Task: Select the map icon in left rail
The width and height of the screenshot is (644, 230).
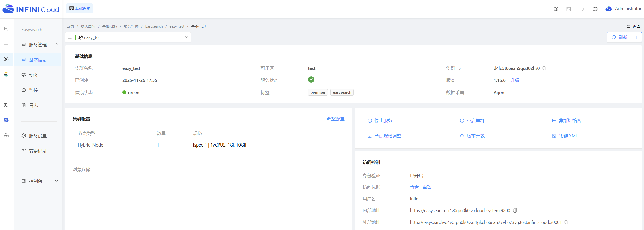Action: coord(6,105)
